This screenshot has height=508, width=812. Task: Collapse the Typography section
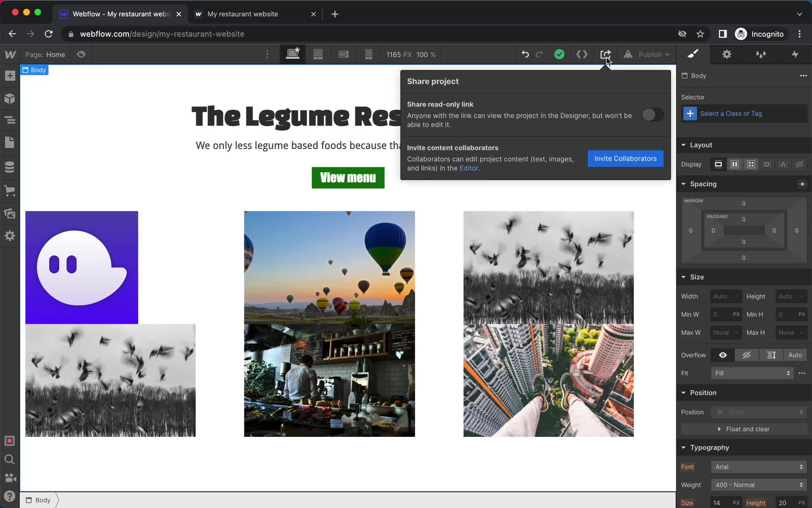[x=683, y=447]
